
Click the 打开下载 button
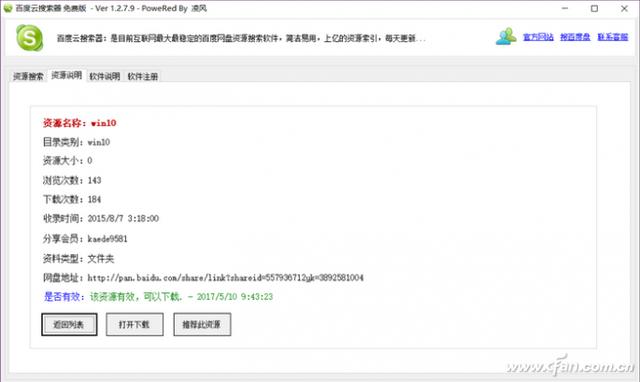pyautogui.click(x=135, y=324)
